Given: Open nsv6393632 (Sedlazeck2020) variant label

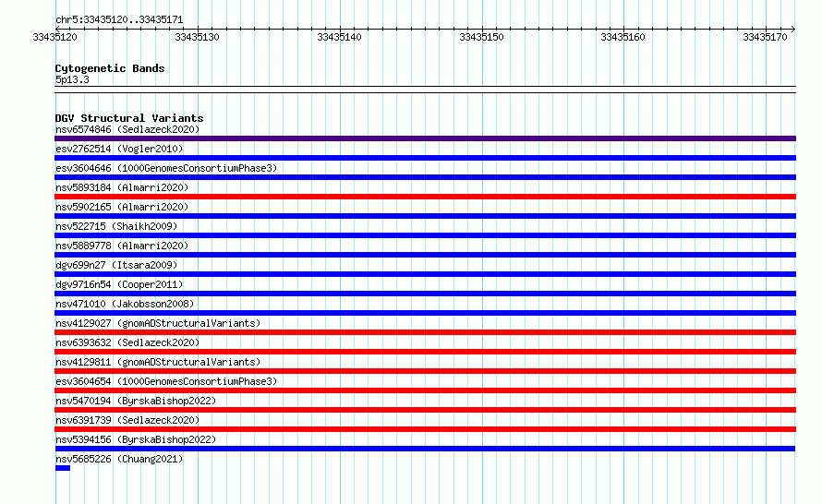Looking at the screenshot, I should (x=127, y=342).
